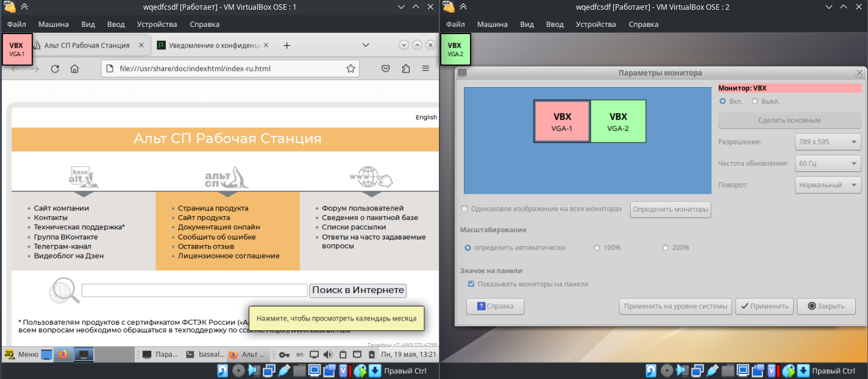The width and height of the screenshot is (868, 379).
Task: Open Справка menu in VM 2 window
Action: click(644, 24)
